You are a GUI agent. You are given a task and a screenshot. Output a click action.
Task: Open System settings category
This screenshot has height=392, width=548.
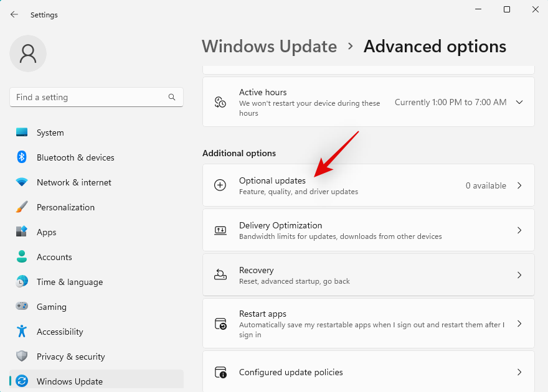[97, 133]
